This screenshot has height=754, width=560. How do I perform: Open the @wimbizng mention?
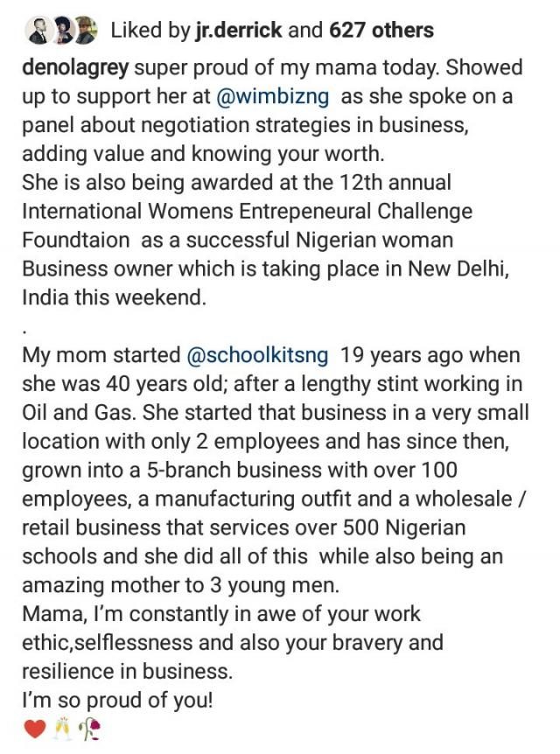(273, 96)
